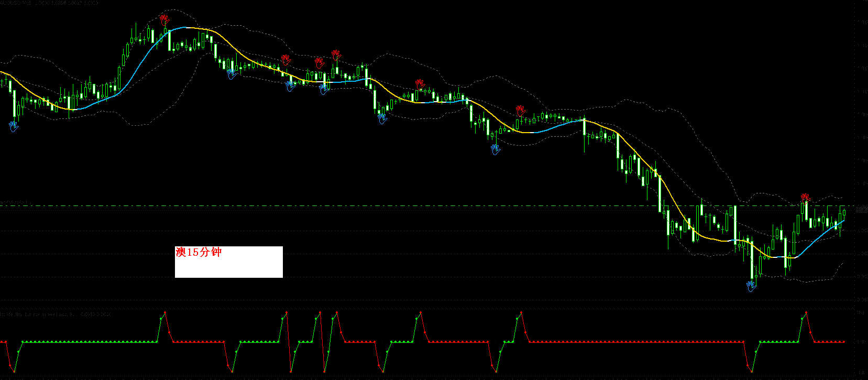Click the leftmost blue hand buy signal
The image size is (868, 380).
(x=14, y=126)
